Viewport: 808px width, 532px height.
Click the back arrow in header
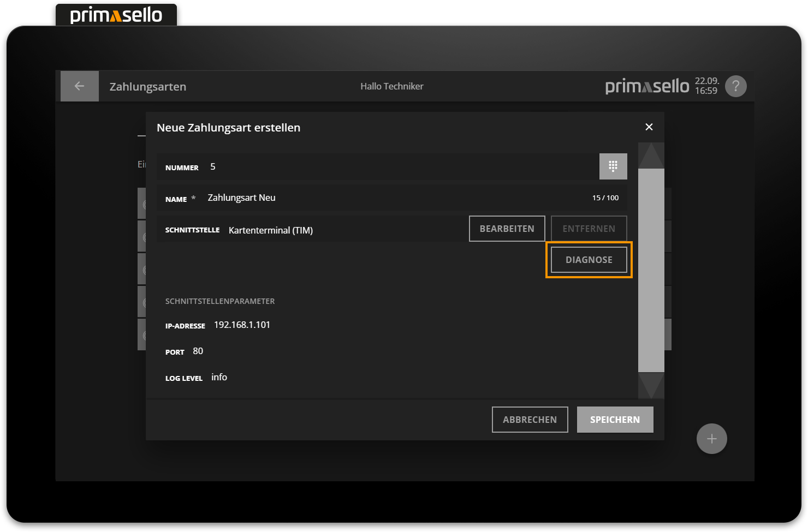(79, 86)
